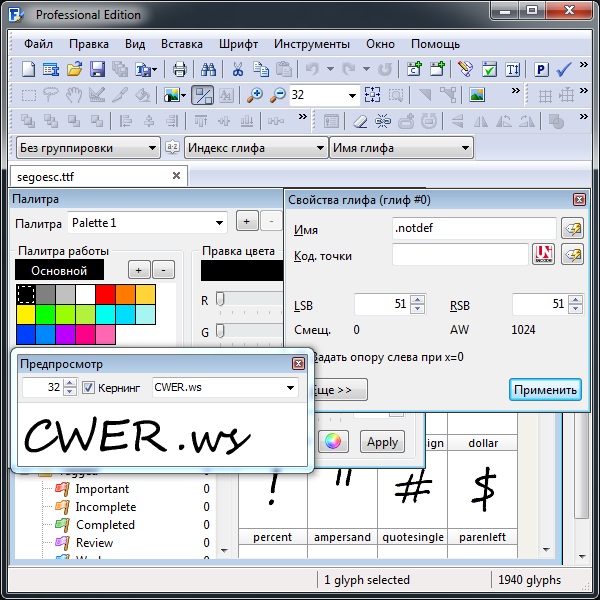Click the Apply button
Screen dimensions: 600x600
(x=382, y=442)
